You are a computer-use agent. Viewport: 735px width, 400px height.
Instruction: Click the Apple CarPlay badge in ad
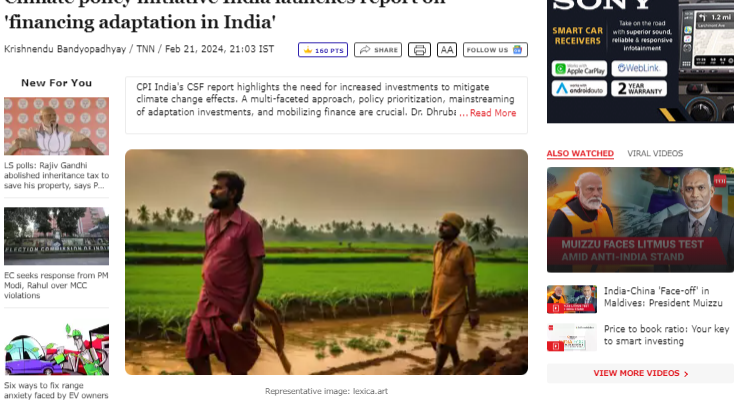click(x=579, y=69)
